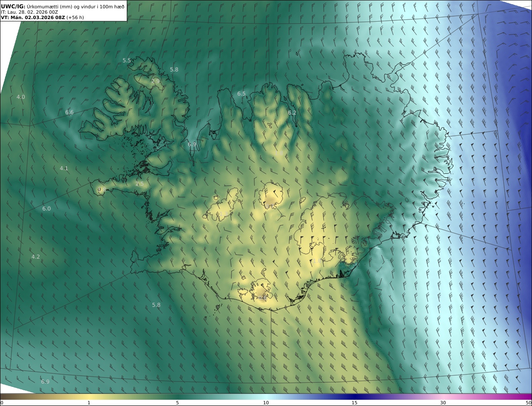532x406 pixels.
Task: Pick the yellow colorbar segment above tick 1
Action: (89, 396)
